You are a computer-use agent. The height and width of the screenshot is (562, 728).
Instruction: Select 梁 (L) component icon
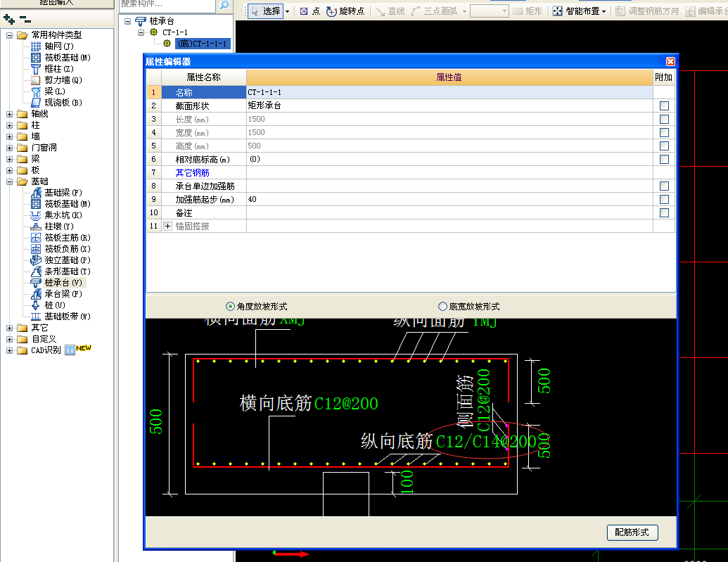click(x=36, y=91)
